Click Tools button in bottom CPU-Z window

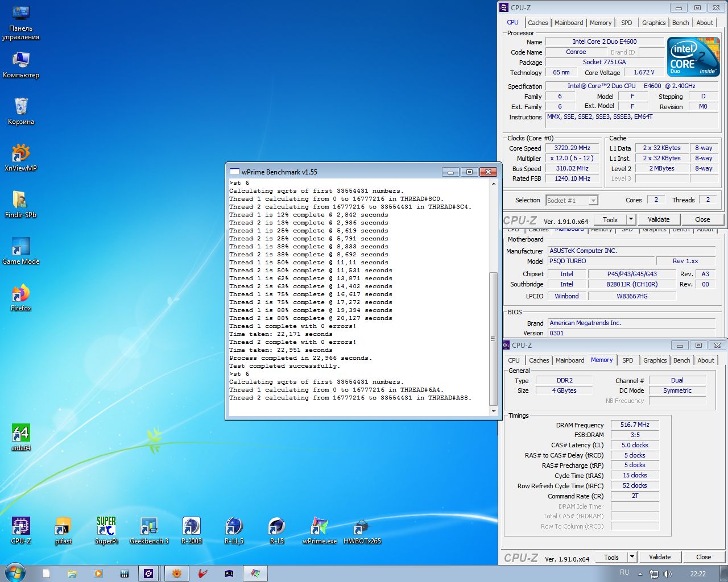(x=611, y=557)
